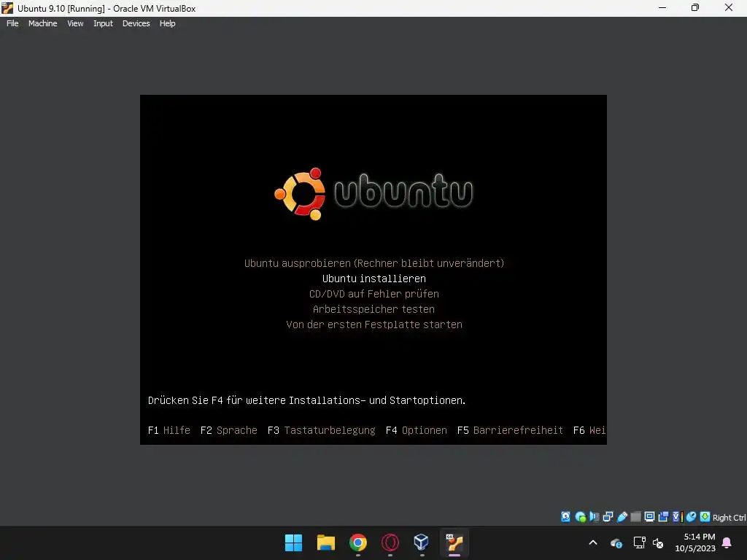Image resolution: width=747 pixels, height=560 pixels.
Task: Click the Right Ctrl host key label
Action: click(x=729, y=518)
